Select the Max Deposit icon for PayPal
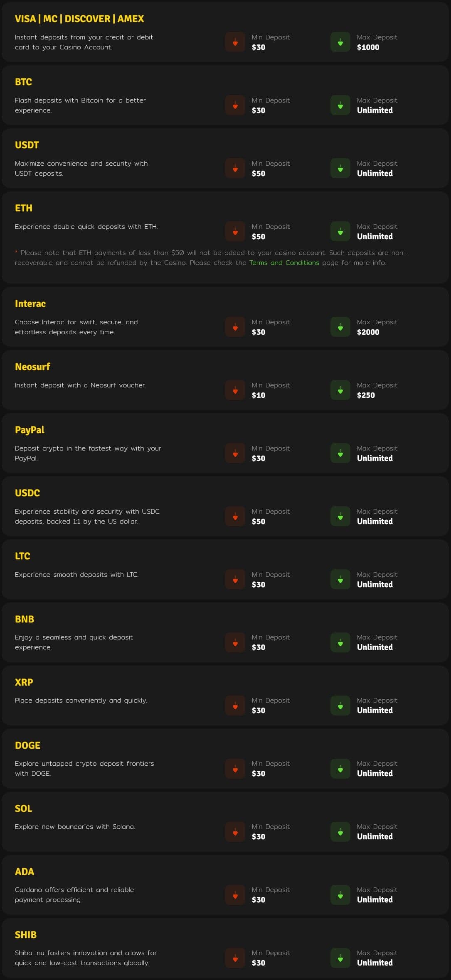This screenshot has height=980, width=451. point(340,453)
